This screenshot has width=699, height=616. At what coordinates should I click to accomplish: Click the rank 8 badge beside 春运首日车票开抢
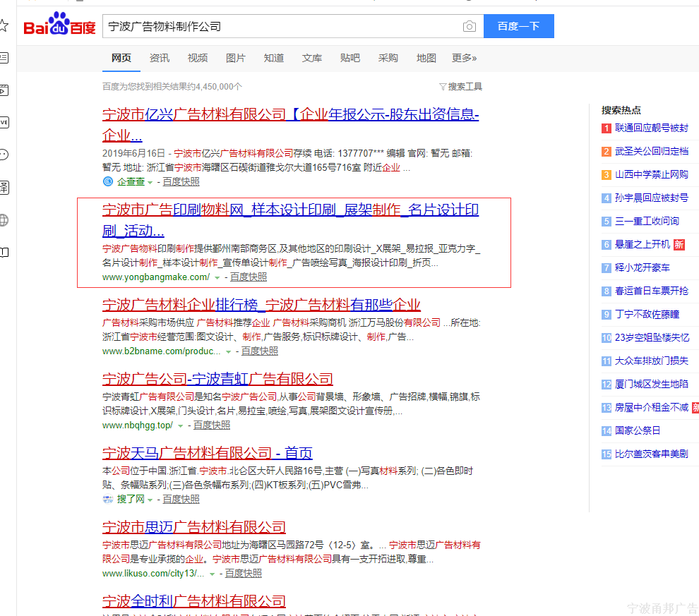(607, 291)
